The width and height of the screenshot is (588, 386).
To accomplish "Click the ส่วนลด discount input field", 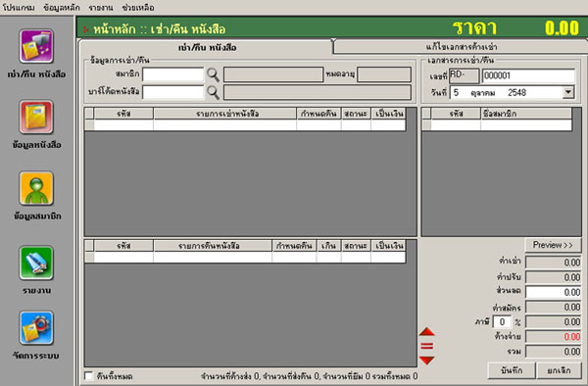I will click(x=554, y=292).
